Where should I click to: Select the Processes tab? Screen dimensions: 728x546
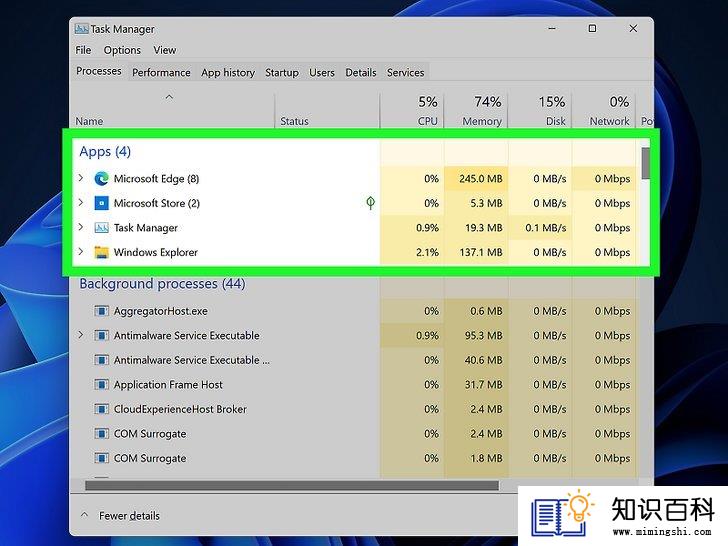point(99,71)
